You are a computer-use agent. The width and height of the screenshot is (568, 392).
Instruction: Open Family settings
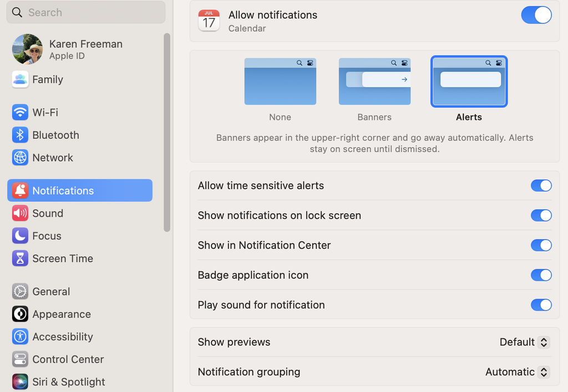[x=47, y=79]
